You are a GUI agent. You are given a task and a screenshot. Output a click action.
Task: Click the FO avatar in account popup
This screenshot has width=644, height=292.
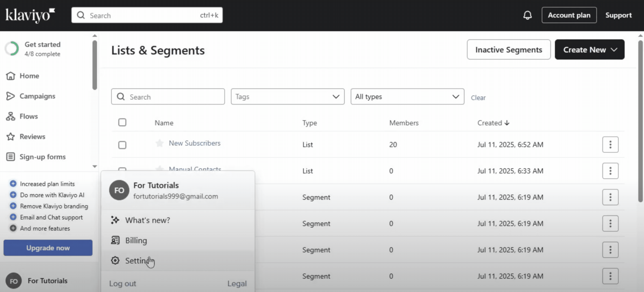119,190
